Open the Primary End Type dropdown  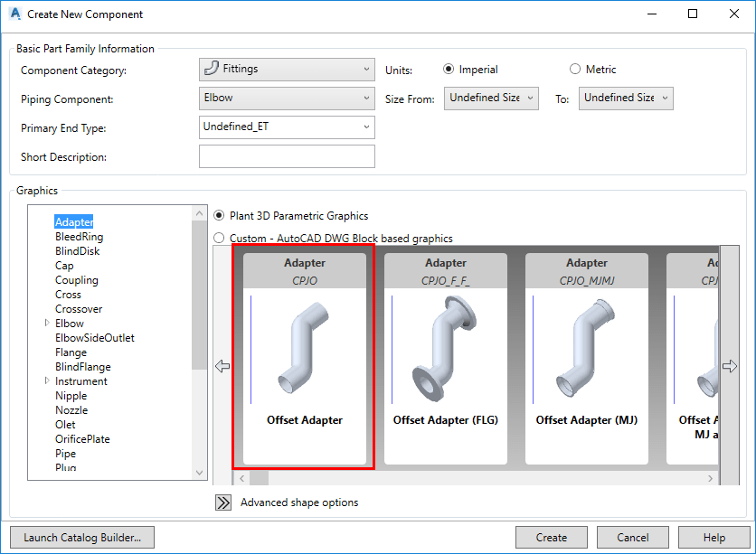[x=287, y=127]
